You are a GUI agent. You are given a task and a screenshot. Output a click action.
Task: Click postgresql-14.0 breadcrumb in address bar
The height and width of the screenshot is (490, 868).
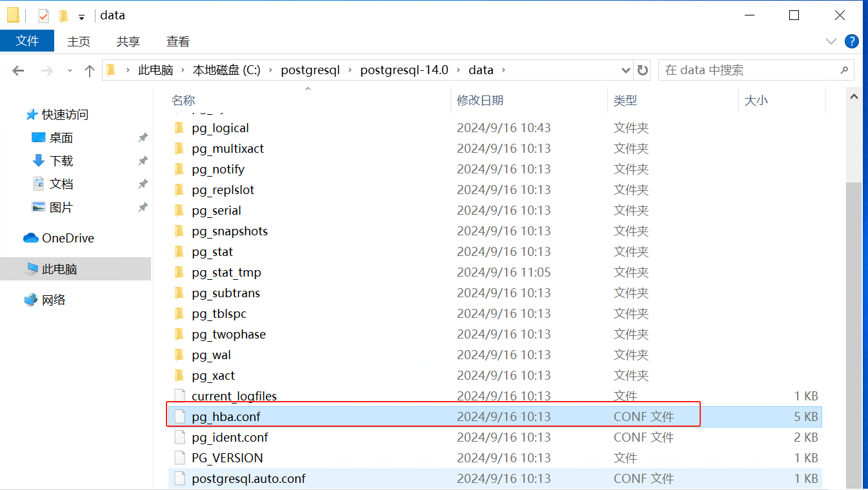click(x=404, y=70)
